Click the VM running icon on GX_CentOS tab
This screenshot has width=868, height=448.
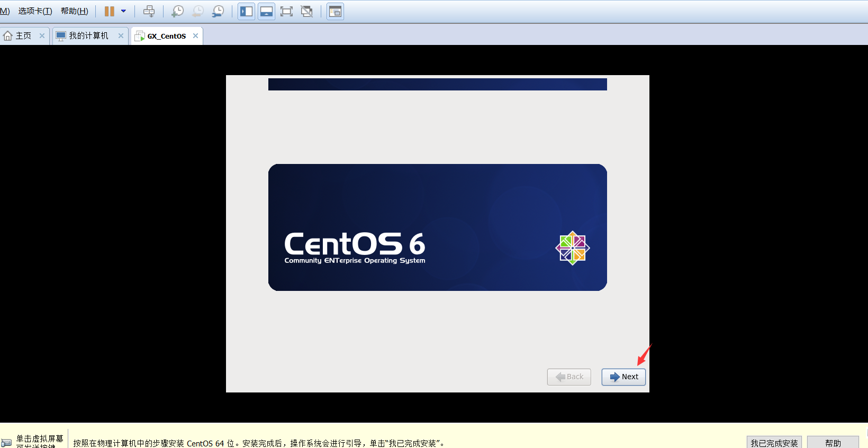140,36
